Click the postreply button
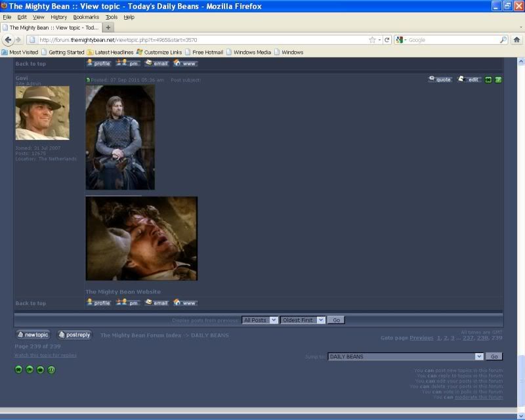Image resolution: width=525 pixels, height=420 pixels. (74, 335)
